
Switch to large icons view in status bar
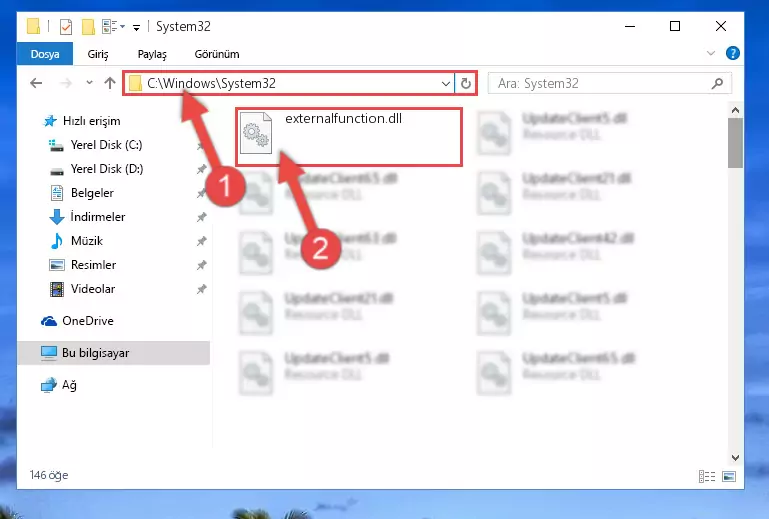729,476
